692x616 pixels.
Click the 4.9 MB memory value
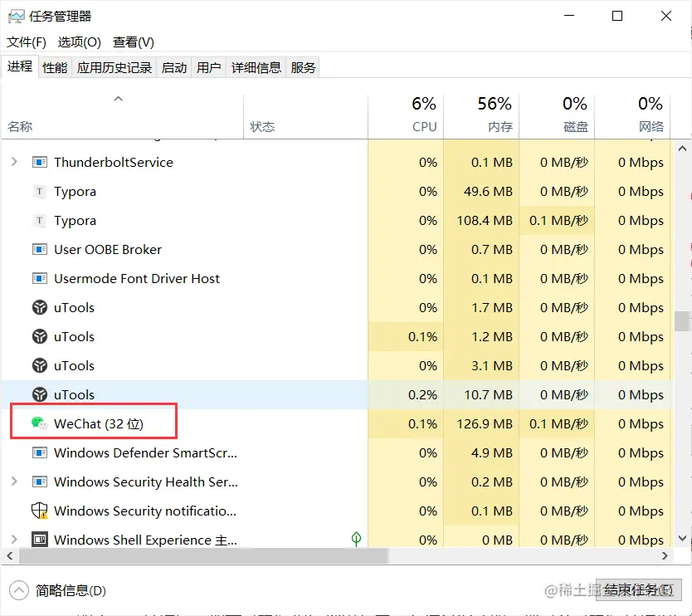click(x=492, y=452)
